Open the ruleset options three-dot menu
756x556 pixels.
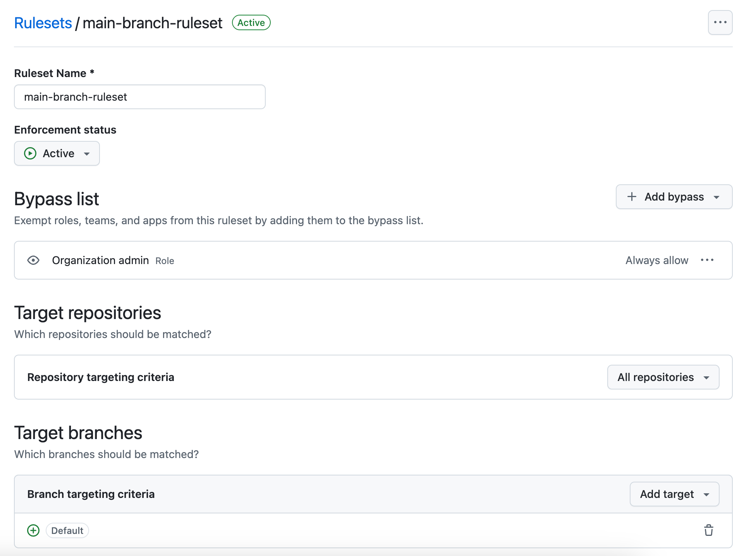[x=720, y=22]
